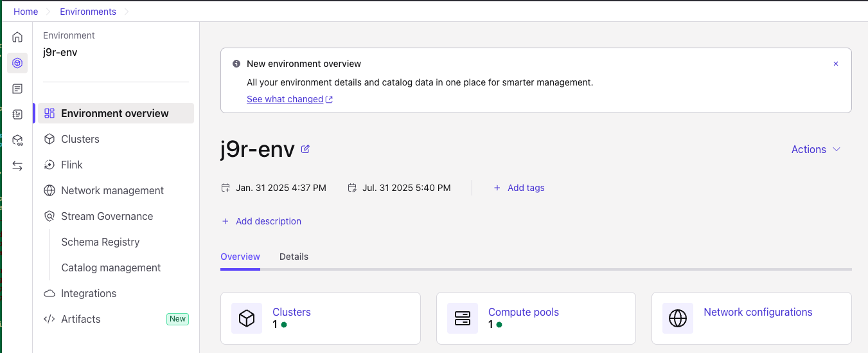Click the Clusters cube icon card
This screenshot has width=868, height=353.
tap(247, 318)
